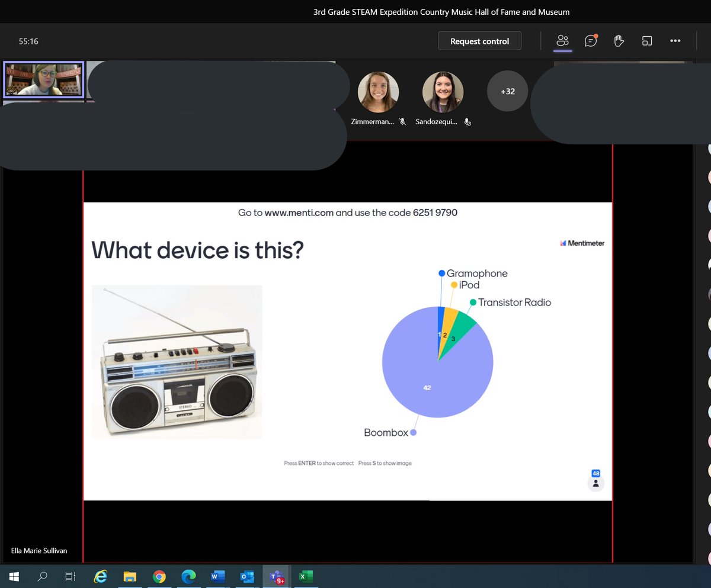Click Sandozequi's muted microphone icon
711x588 pixels.
467,121
